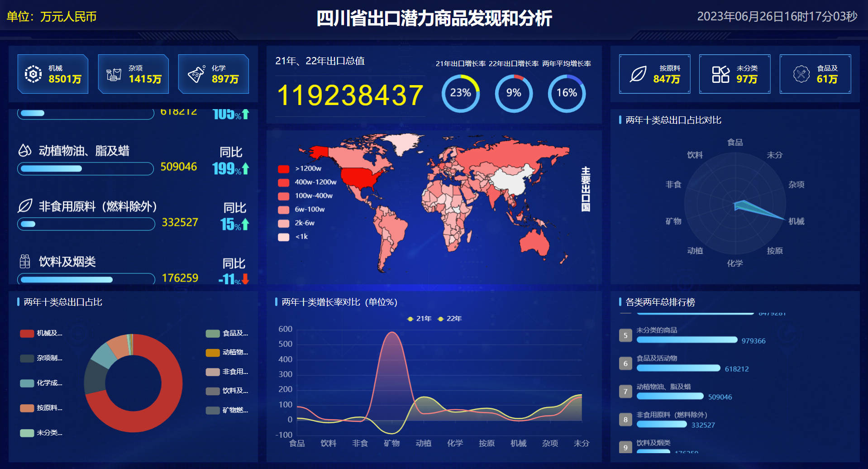
Task: Click the 两年十类总出口占比对比 panel title
Action: (x=673, y=120)
